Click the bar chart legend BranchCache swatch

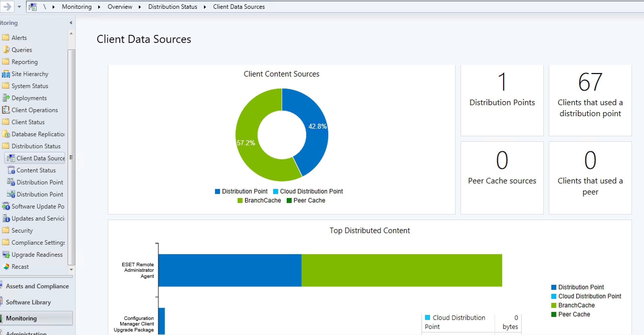[554, 305]
